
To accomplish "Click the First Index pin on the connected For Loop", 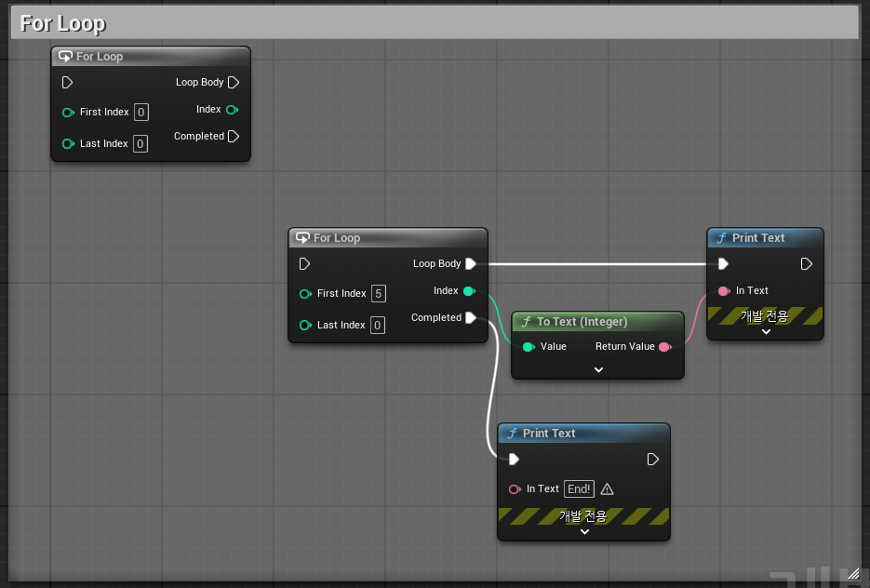I will click(305, 294).
